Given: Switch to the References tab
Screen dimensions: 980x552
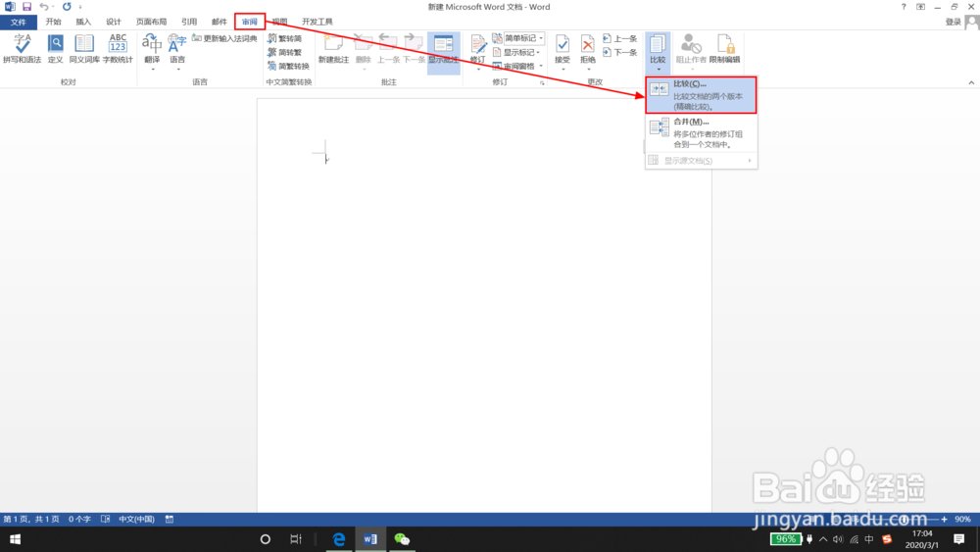Looking at the screenshot, I should (x=189, y=22).
